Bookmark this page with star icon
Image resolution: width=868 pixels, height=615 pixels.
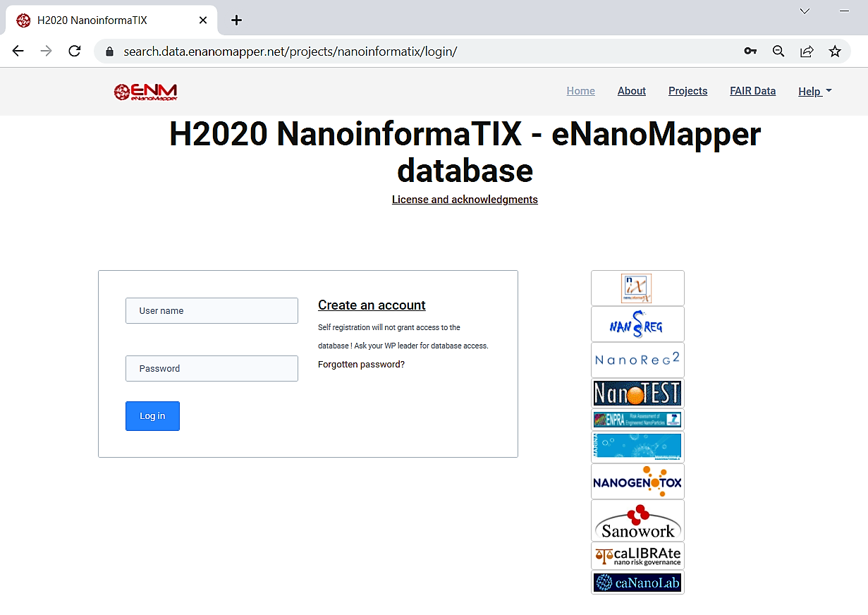click(835, 51)
